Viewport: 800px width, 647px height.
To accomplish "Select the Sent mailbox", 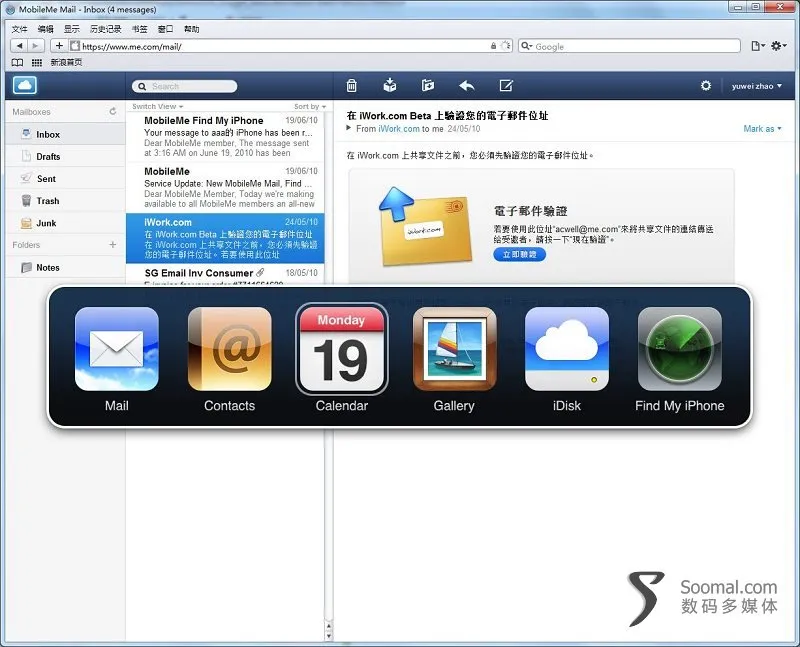I will pyautogui.click(x=65, y=179).
